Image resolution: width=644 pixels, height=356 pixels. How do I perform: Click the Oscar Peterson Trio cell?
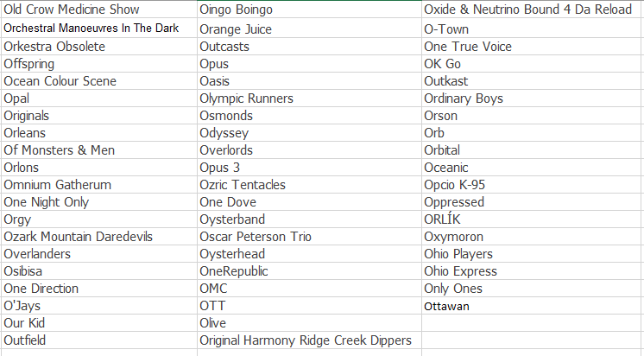click(x=309, y=237)
